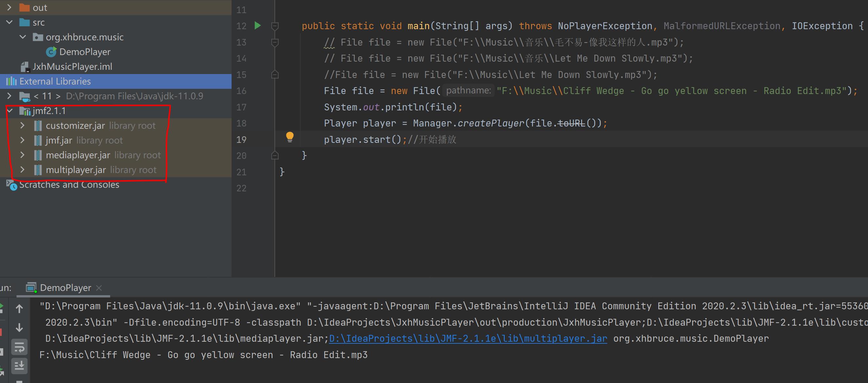The width and height of the screenshot is (868, 383).
Task: Click createPlayer in line 18
Action: (x=491, y=123)
